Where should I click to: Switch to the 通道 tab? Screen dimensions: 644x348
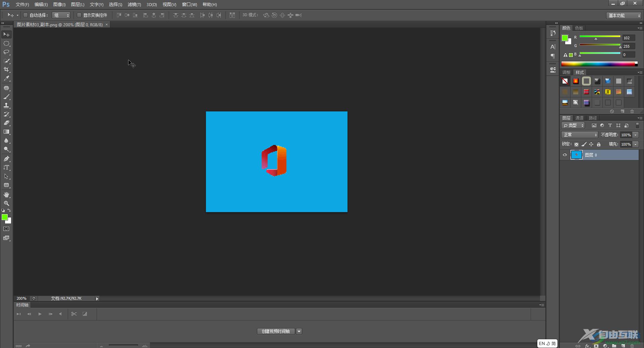(579, 118)
